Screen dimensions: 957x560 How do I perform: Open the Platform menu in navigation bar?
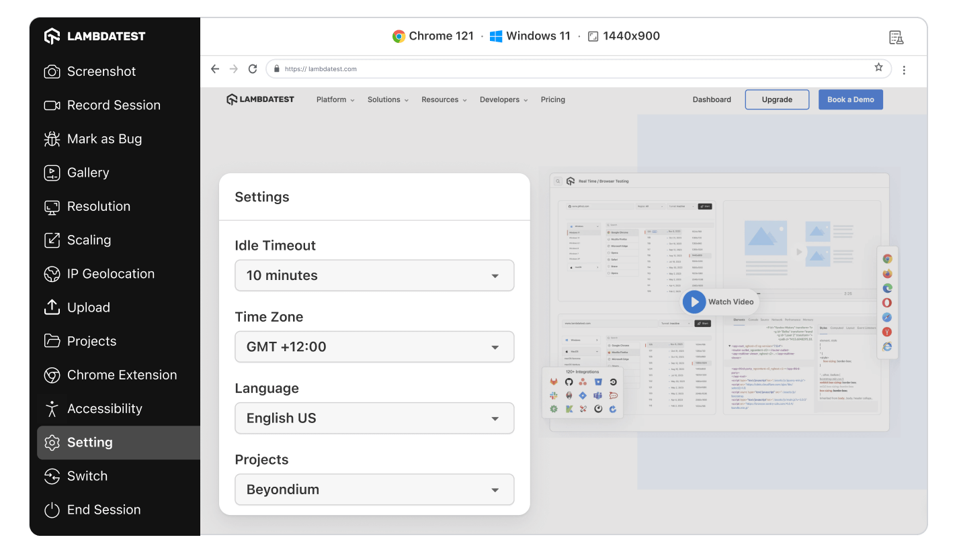point(335,99)
